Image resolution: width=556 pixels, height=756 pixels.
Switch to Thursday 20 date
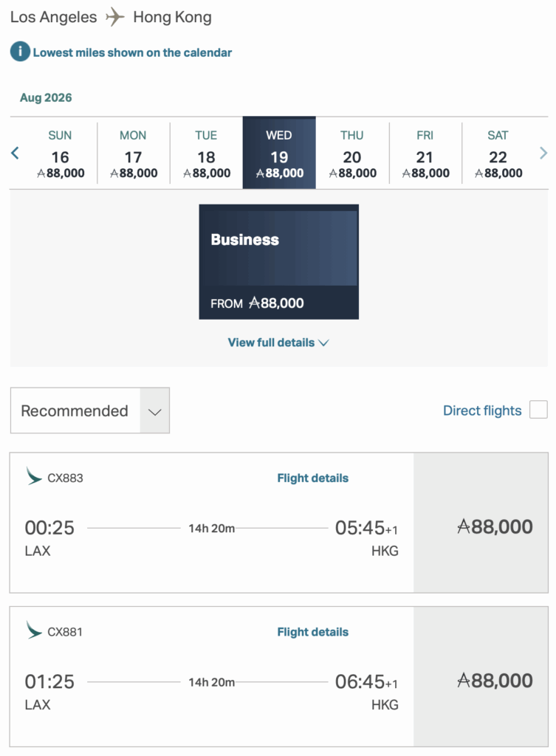point(352,154)
